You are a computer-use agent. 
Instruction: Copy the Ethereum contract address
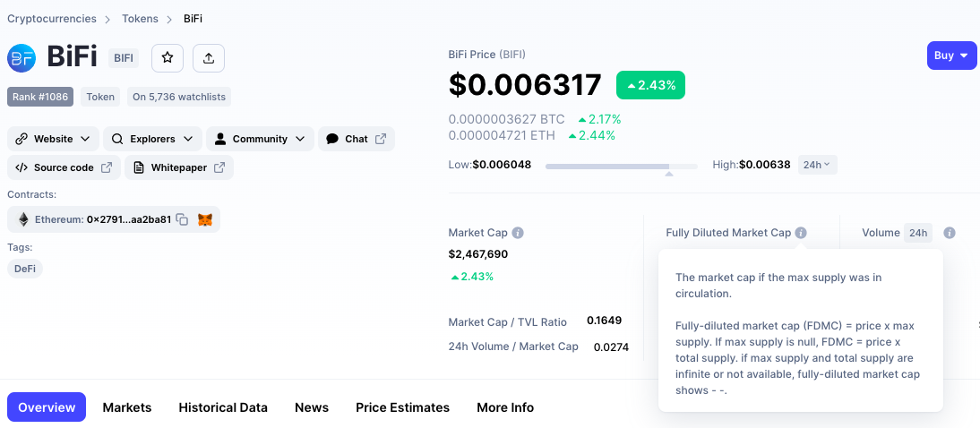[x=182, y=219]
